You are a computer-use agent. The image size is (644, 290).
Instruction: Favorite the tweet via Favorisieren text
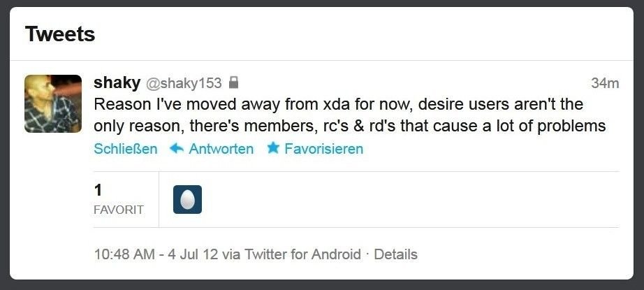point(323,149)
